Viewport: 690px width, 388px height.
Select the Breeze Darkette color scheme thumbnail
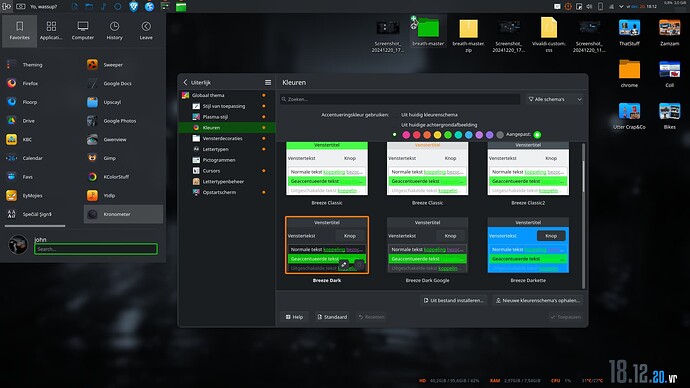point(528,245)
